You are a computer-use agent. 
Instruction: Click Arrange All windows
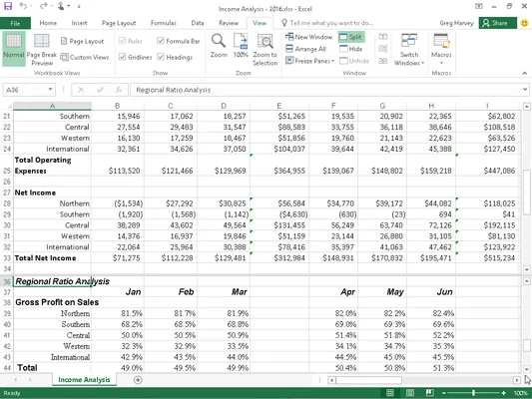pos(305,49)
